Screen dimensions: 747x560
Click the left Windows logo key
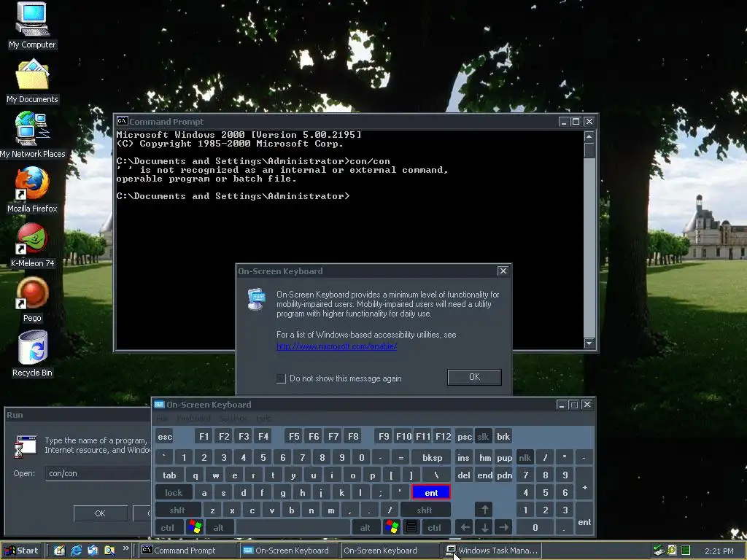pos(194,527)
